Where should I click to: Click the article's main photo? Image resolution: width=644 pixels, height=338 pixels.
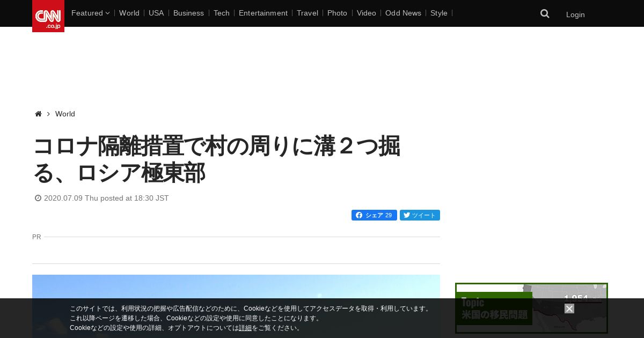(236, 306)
